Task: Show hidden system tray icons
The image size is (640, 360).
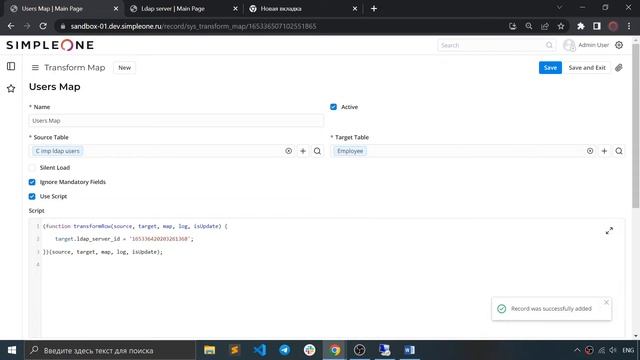Action: (577, 350)
